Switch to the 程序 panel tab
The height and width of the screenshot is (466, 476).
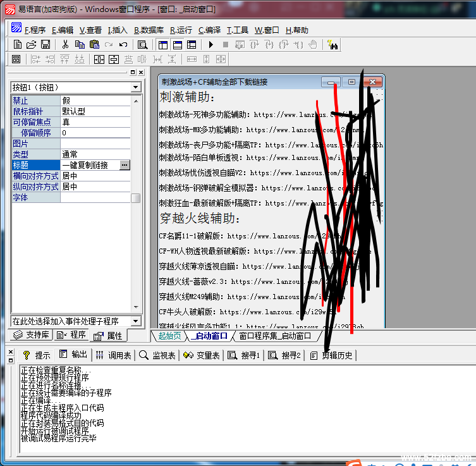pyautogui.click(x=71, y=335)
